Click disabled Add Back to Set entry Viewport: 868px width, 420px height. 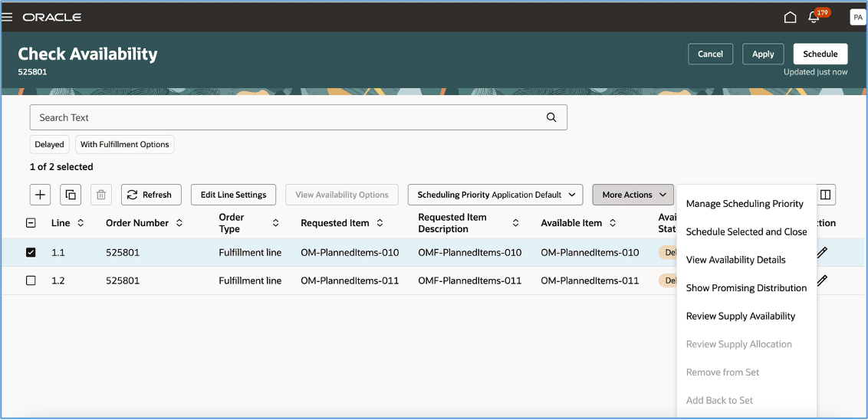pos(720,400)
